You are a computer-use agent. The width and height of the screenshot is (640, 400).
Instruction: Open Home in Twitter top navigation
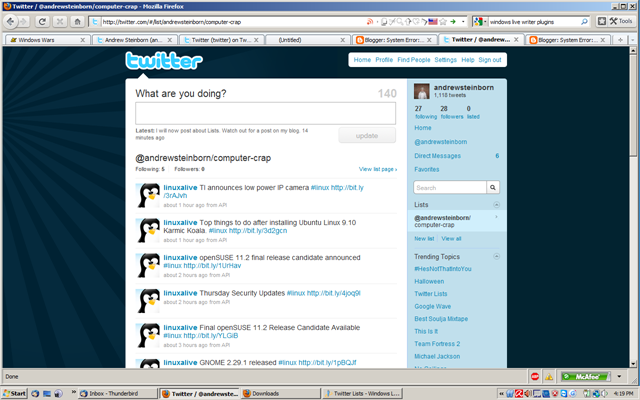pyautogui.click(x=362, y=60)
